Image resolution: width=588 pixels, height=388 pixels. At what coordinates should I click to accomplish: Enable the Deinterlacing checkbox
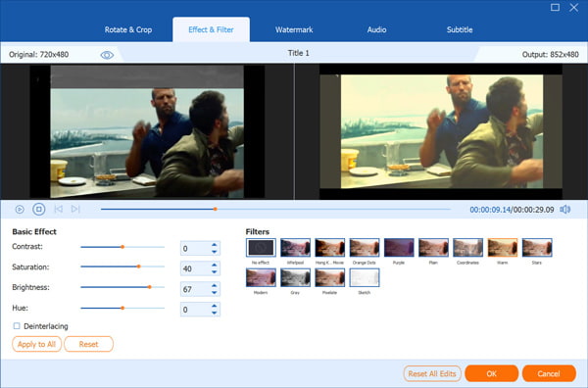17,325
